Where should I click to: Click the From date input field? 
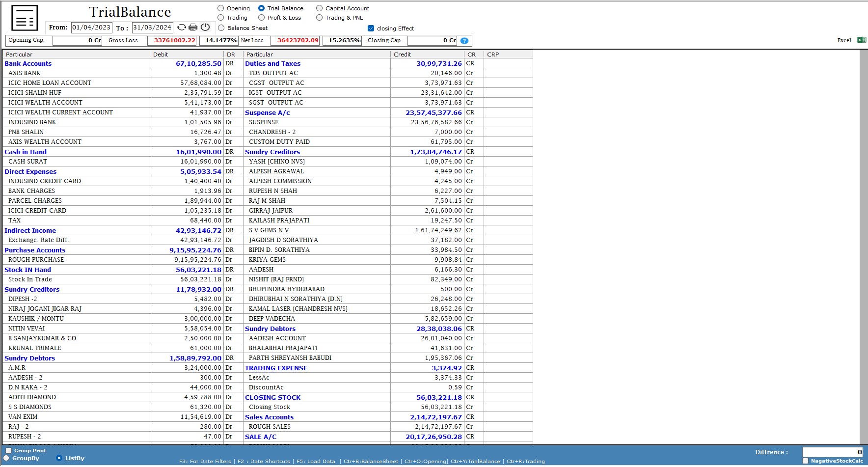pos(91,27)
